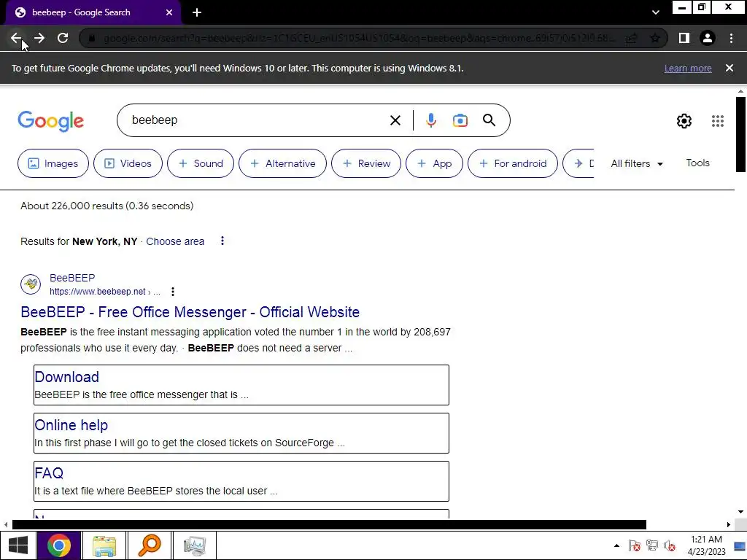Screen dimensions: 747x560
Task: Bookmark this page with the star icon
Action: [655, 38]
